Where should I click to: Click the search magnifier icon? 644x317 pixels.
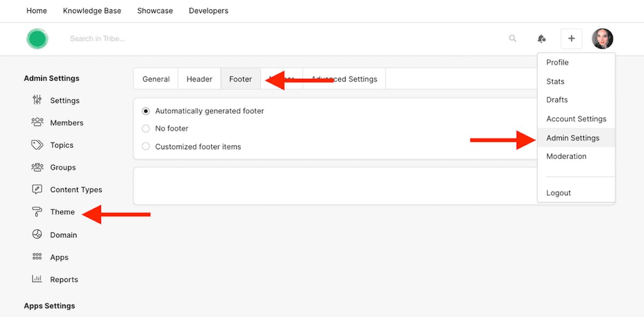coord(513,38)
